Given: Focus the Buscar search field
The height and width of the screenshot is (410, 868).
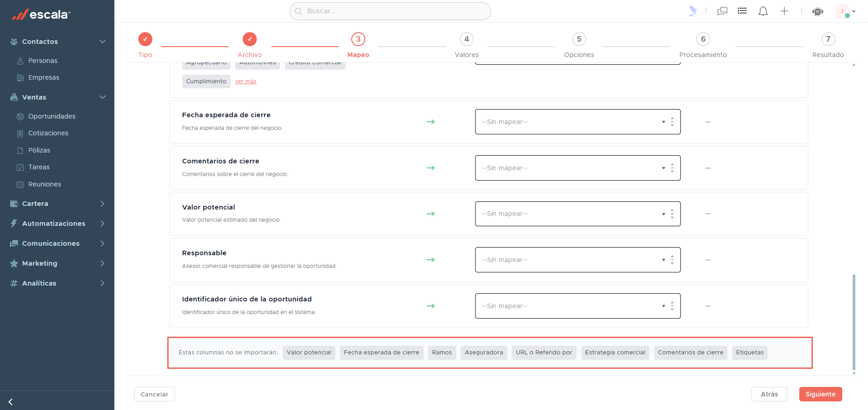Looking at the screenshot, I should 390,11.
